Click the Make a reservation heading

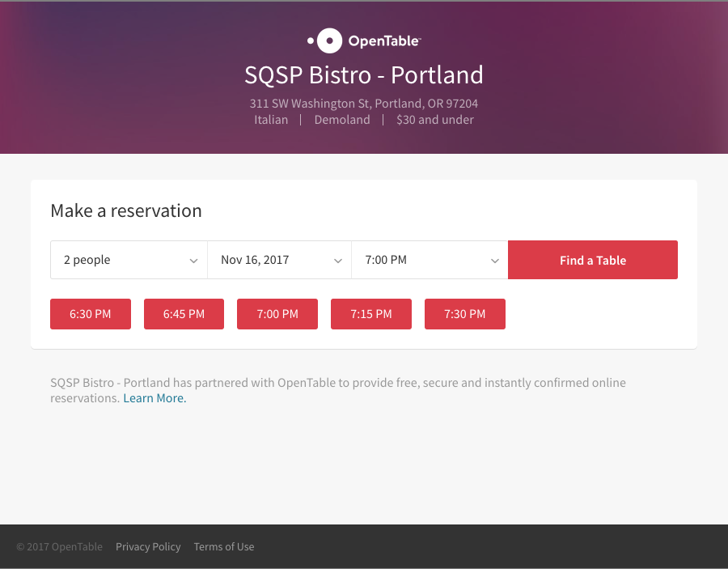tap(126, 211)
